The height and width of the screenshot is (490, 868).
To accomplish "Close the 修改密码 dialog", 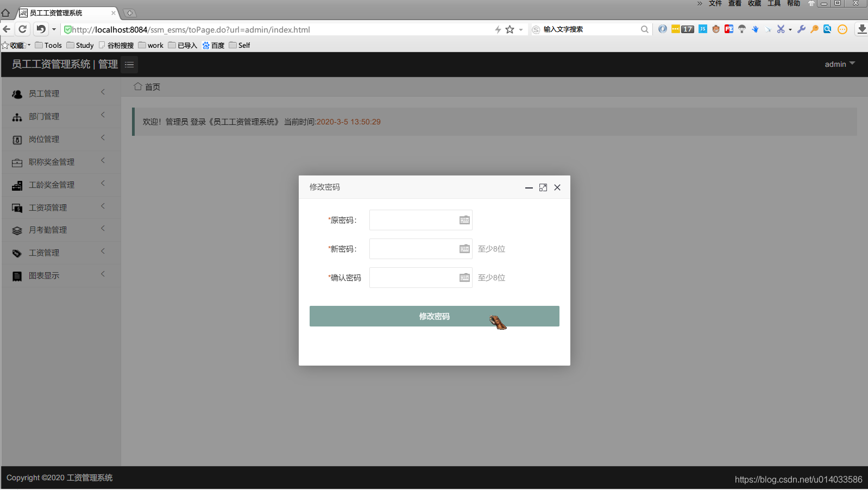I will pyautogui.click(x=557, y=187).
